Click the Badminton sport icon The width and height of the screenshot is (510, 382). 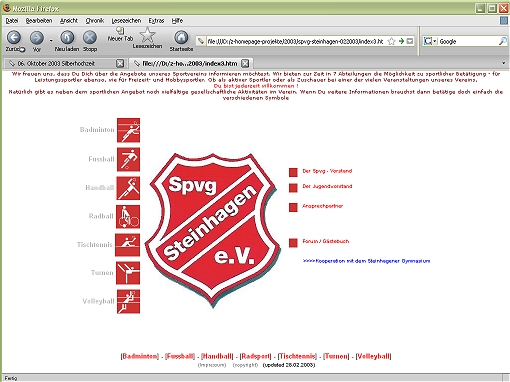(x=128, y=130)
